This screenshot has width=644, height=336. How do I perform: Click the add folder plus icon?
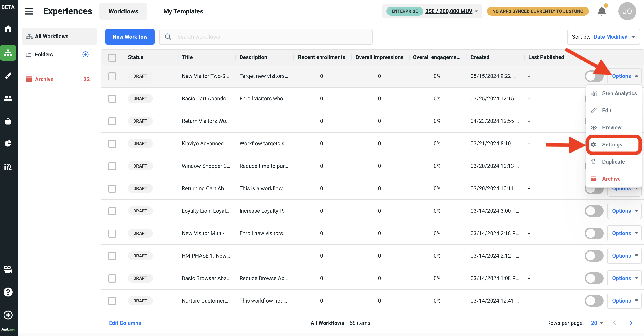pyautogui.click(x=85, y=54)
